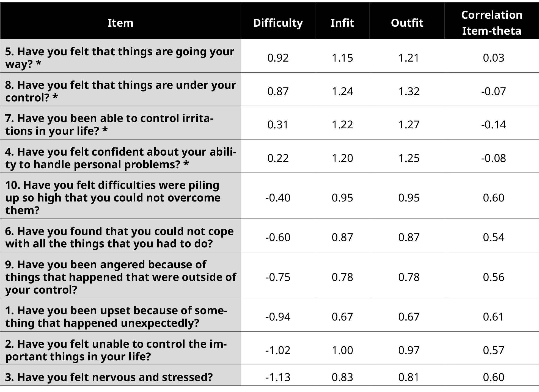Image resolution: width=539 pixels, height=392 pixels.
Task: Select item 7 control irritations row
Action: pos(269,123)
